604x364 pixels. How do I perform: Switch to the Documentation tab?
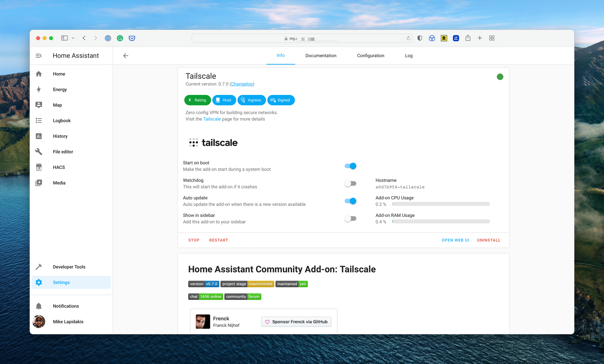(x=321, y=56)
